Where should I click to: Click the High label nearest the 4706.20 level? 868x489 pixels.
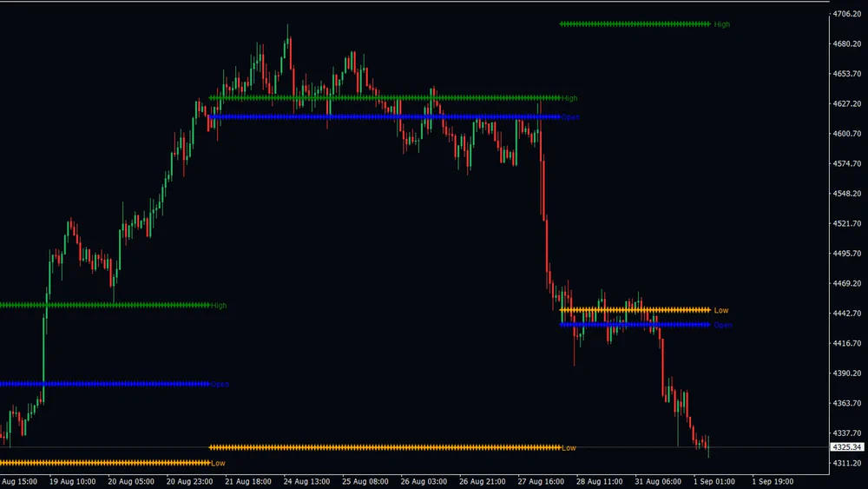pyautogui.click(x=722, y=24)
